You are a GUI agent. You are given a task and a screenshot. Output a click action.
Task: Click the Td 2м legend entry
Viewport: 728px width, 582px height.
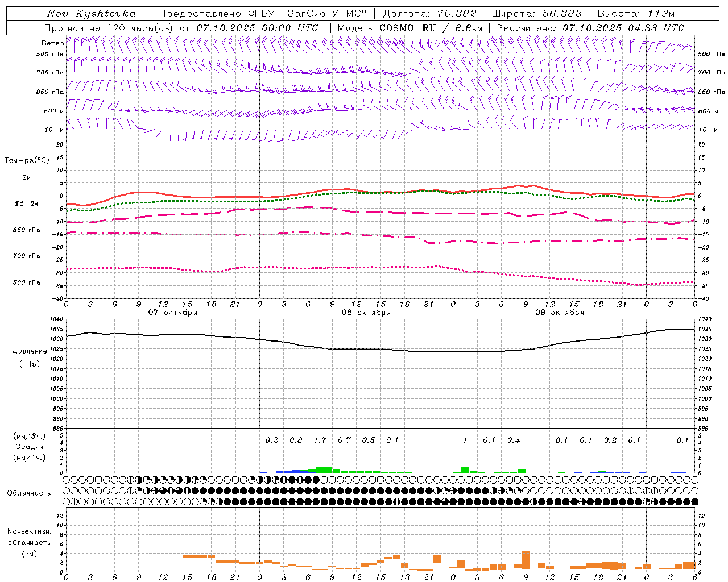(x=27, y=203)
